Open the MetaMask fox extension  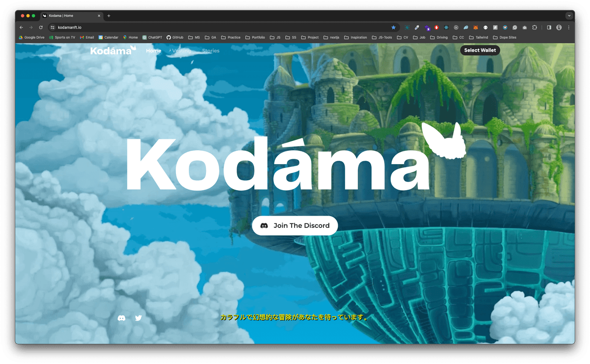pos(475,28)
